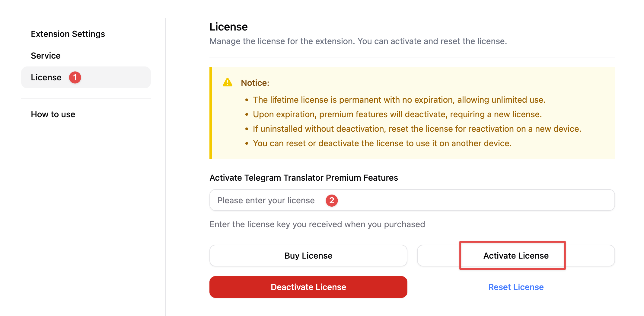The image size is (644, 316).
Task: Click the uninstalled without deactivation line
Action: coord(417,129)
